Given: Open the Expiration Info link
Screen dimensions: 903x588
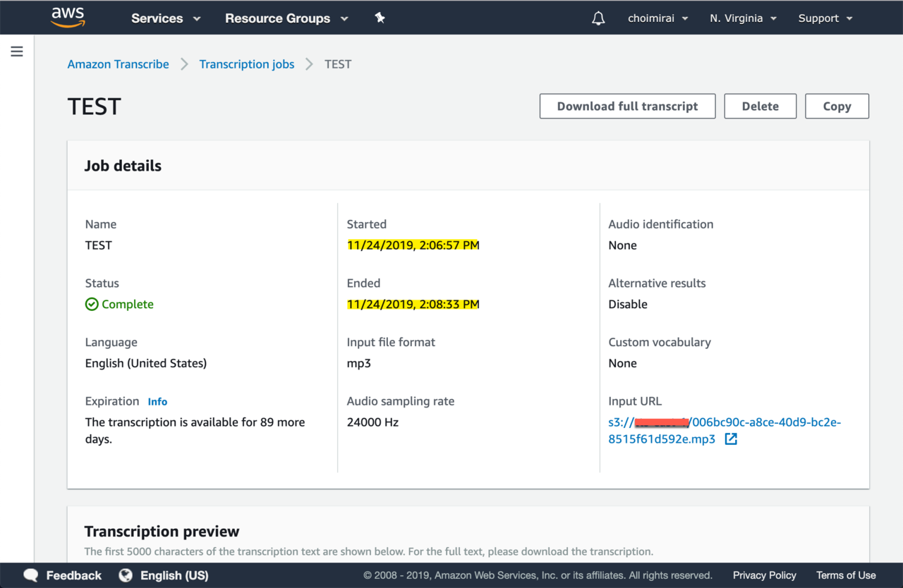Looking at the screenshot, I should [x=157, y=402].
